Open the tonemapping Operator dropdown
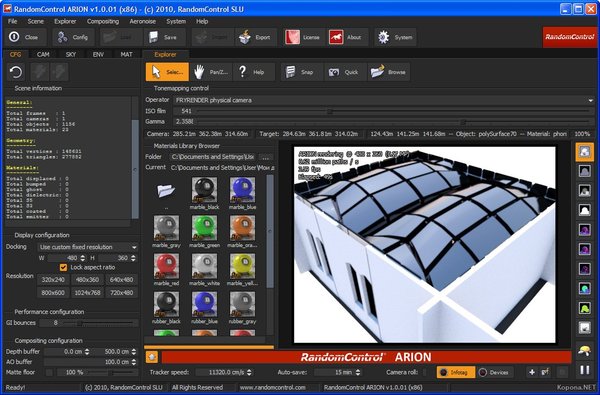 (x=384, y=100)
